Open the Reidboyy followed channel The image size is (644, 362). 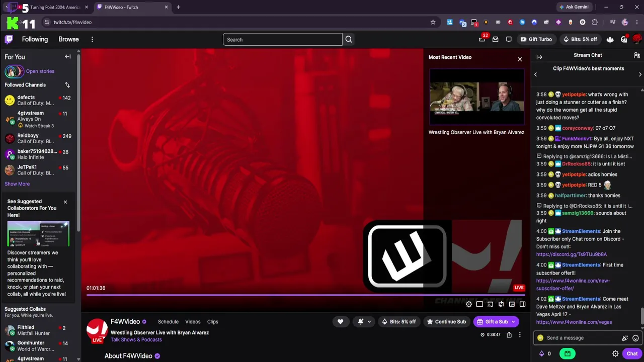tap(38, 138)
